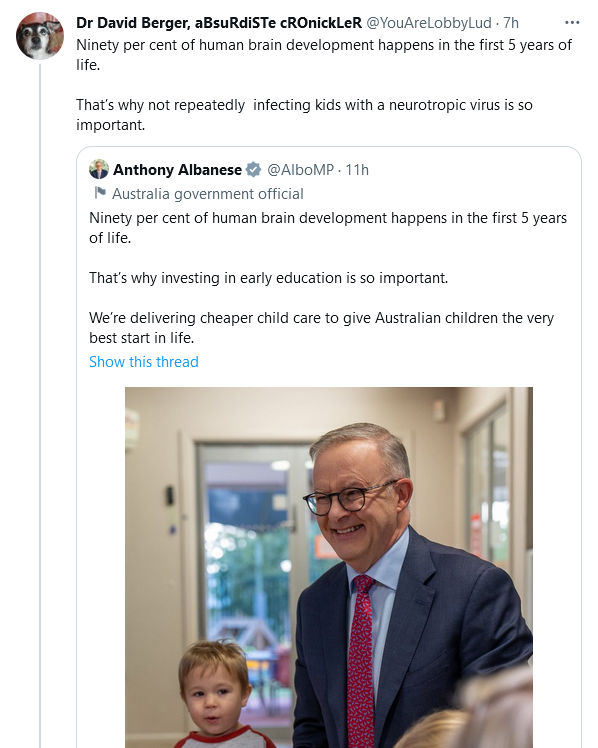
Task: Click quoted text about early education
Action: click(268, 278)
